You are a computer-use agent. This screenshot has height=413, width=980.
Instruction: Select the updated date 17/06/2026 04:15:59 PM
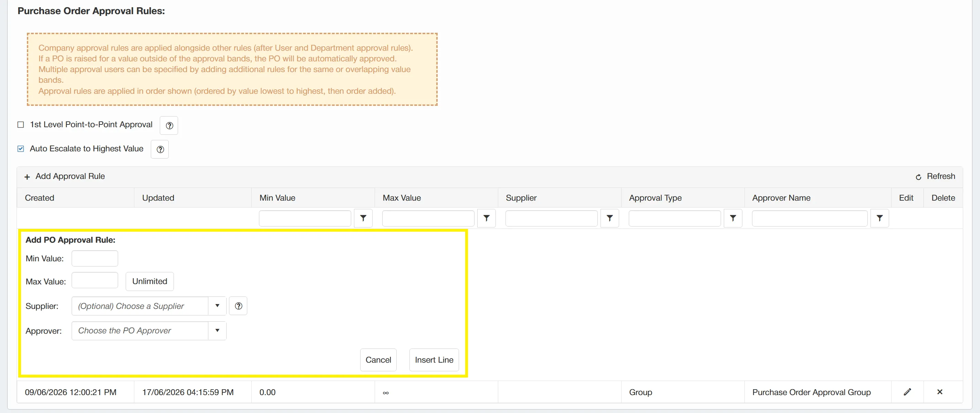tap(188, 392)
